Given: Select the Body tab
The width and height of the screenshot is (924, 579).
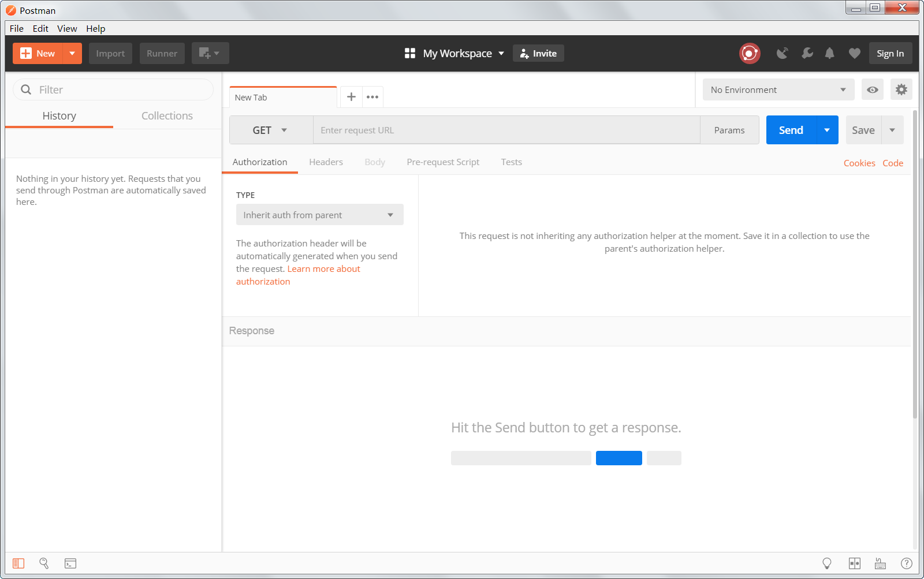Looking at the screenshot, I should [375, 162].
